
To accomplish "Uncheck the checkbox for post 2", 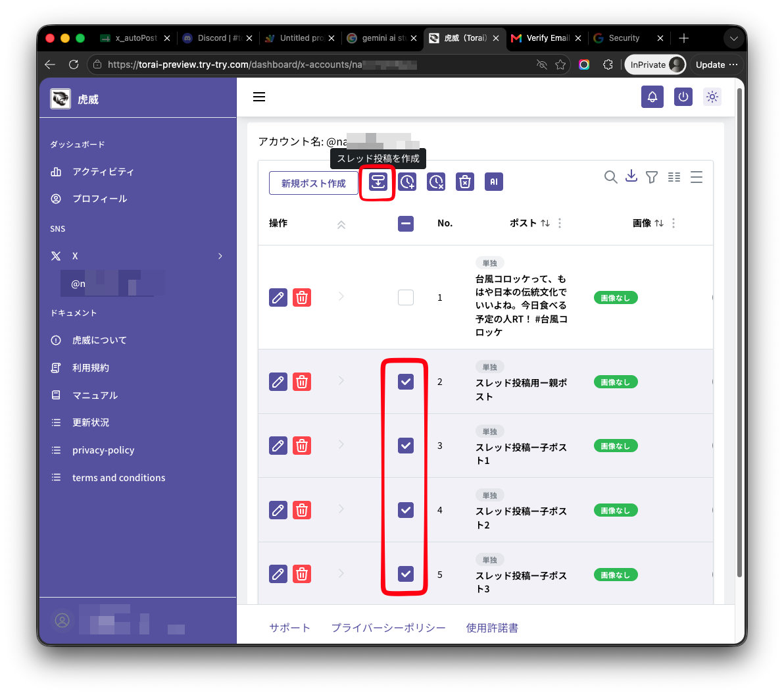I will click(x=406, y=382).
